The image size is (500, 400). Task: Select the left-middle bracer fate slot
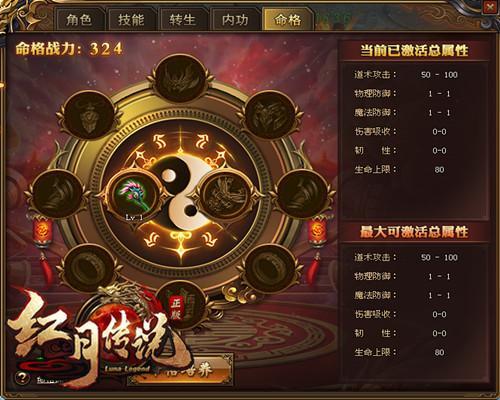pos(58,194)
